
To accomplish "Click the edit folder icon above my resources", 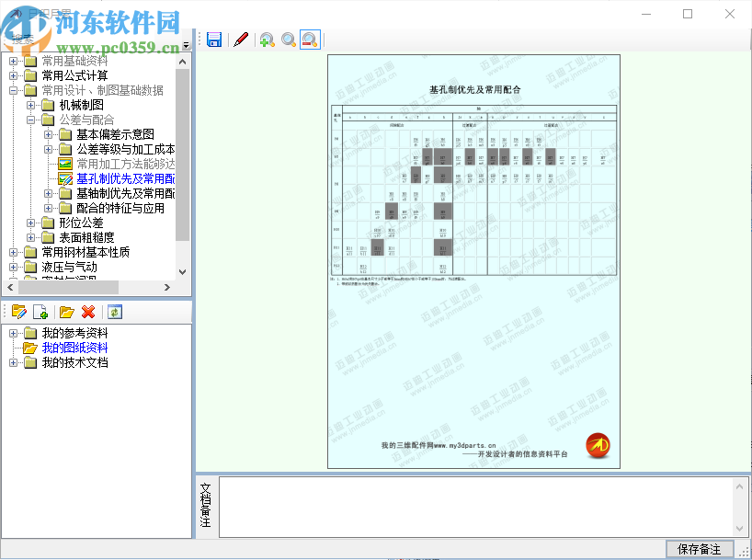I will [19, 312].
